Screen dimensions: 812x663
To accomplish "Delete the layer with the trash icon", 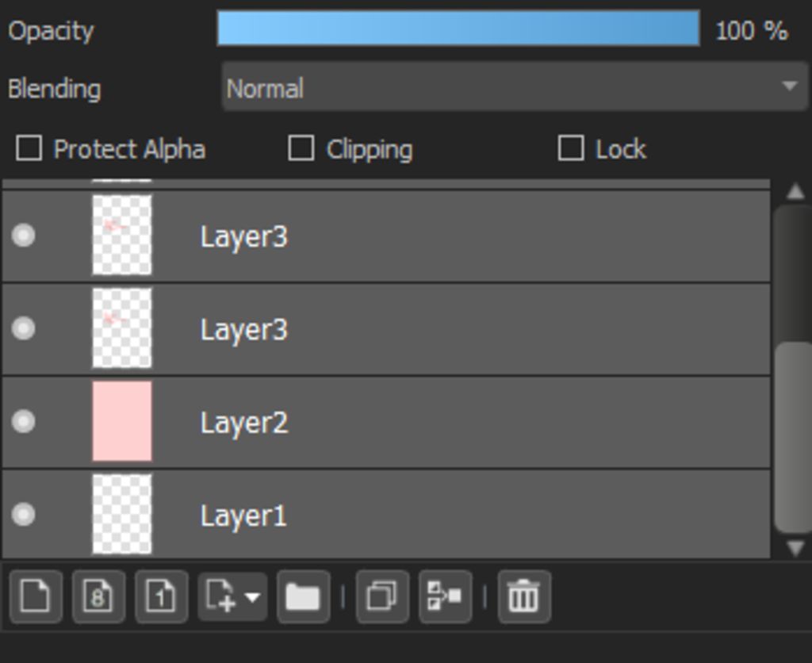I will [524, 596].
